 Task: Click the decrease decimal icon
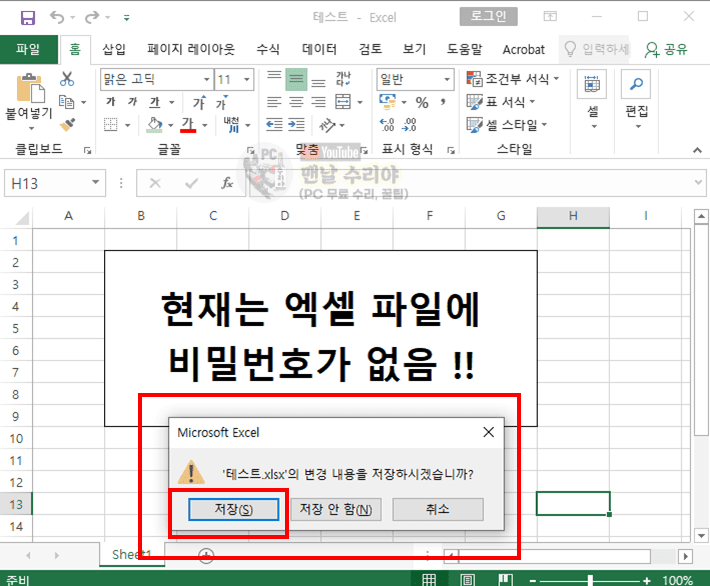coord(409,125)
